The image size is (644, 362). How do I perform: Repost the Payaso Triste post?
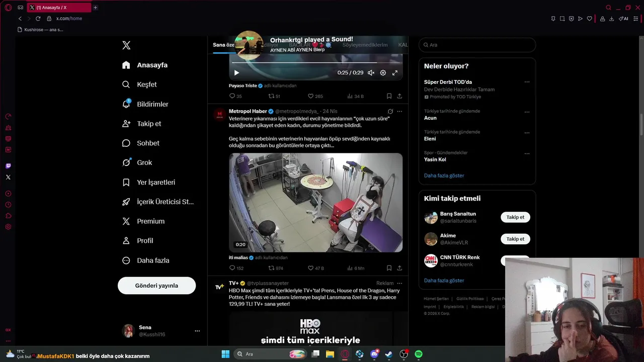274,96
